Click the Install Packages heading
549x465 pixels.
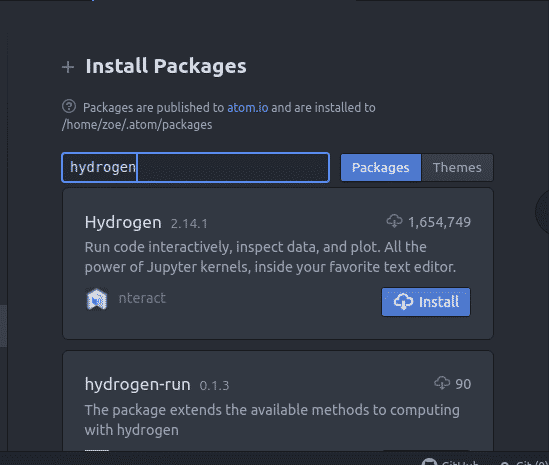(x=166, y=66)
